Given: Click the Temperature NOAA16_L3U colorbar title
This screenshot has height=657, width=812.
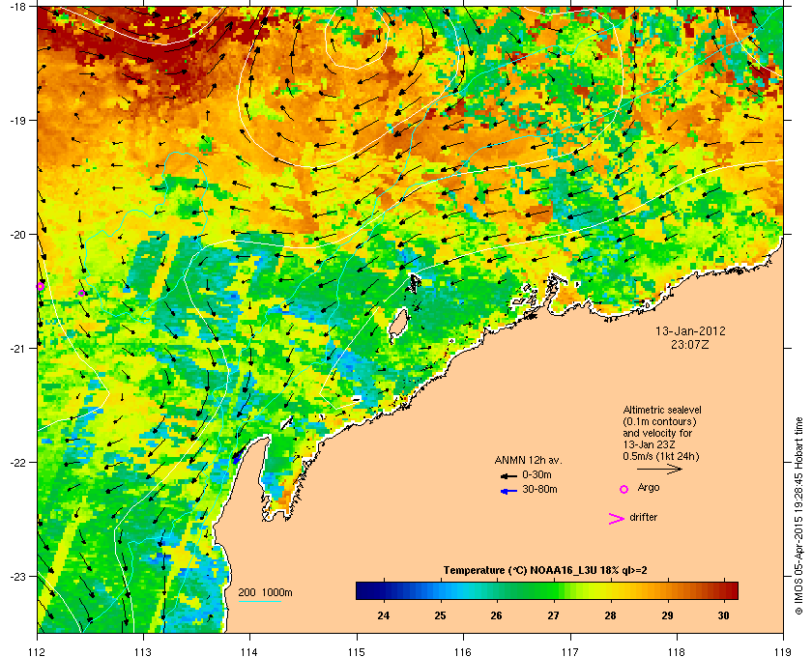Looking at the screenshot, I should [x=545, y=571].
